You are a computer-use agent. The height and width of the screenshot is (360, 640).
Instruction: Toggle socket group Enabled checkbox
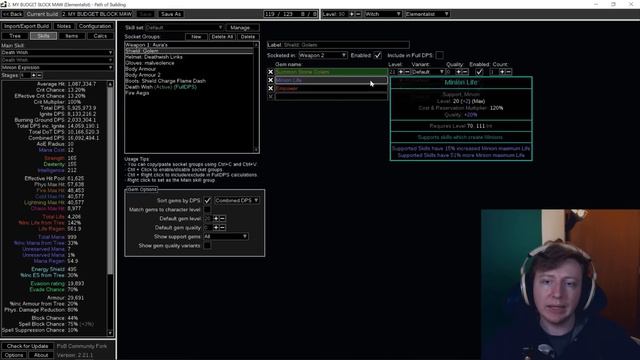pyautogui.click(x=378, y=55)
